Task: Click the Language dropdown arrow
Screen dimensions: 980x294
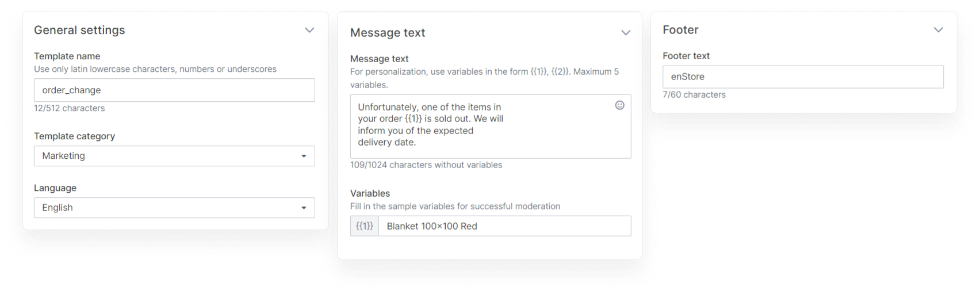Action: (304, 208)
